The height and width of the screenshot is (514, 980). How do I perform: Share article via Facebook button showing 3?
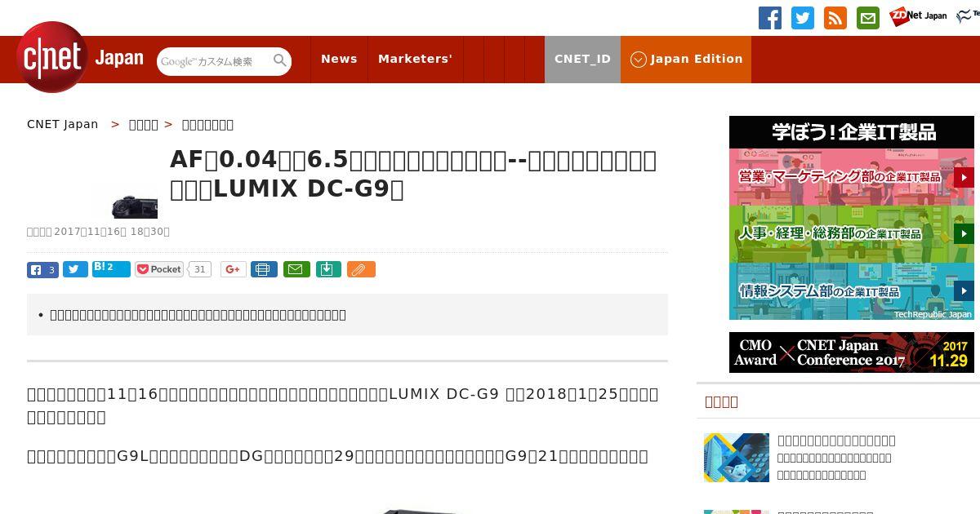pyautogui.click(x=42, y=269)
